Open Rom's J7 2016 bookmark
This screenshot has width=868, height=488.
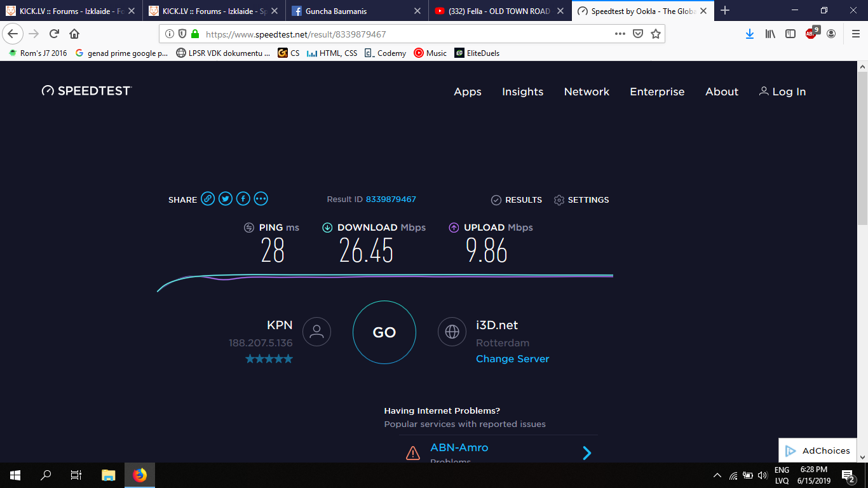point(37,53)
